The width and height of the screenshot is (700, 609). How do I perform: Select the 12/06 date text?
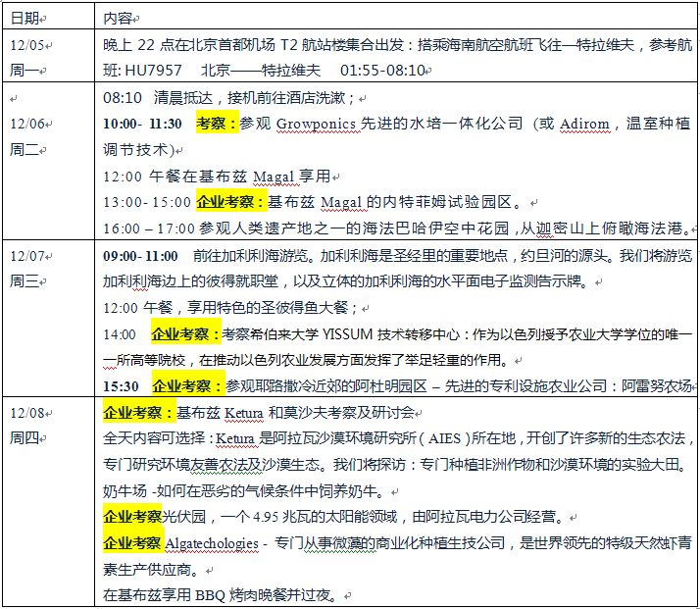tap(26, 124)
